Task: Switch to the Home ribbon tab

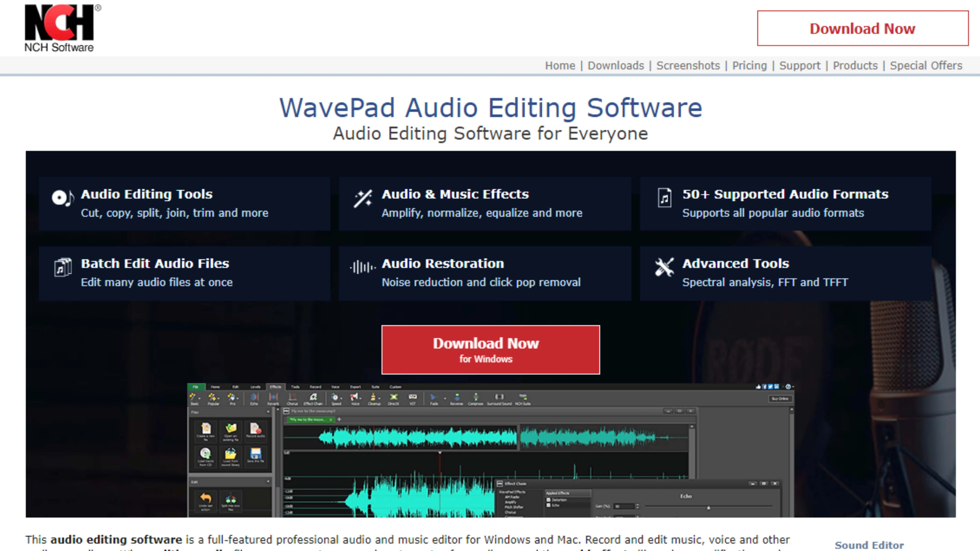Action: [215, 387]
